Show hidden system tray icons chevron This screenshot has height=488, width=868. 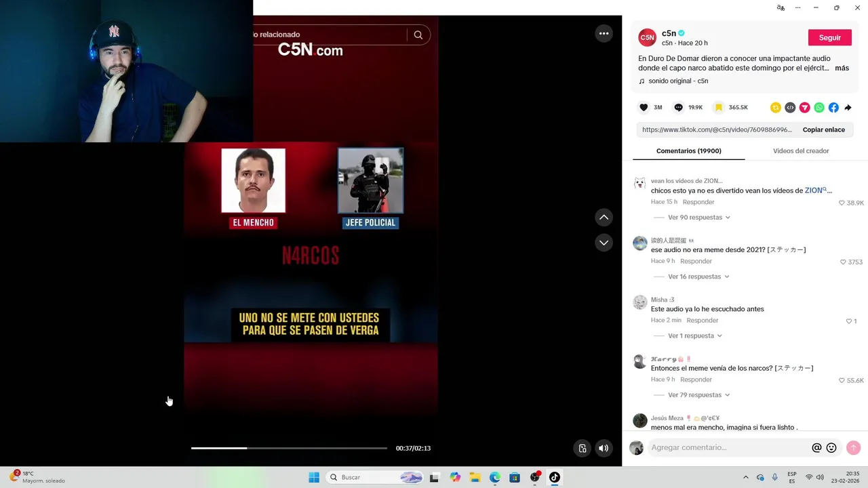click(746, 477)
